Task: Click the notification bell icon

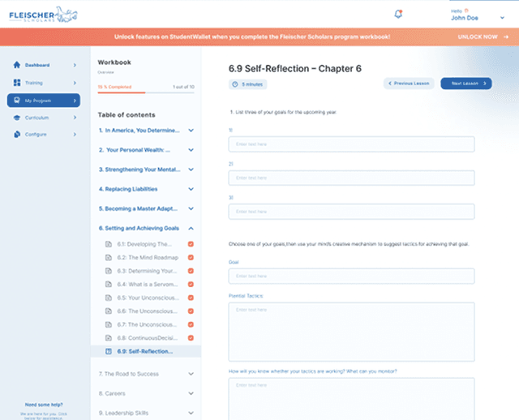Action: click(398, 14)
